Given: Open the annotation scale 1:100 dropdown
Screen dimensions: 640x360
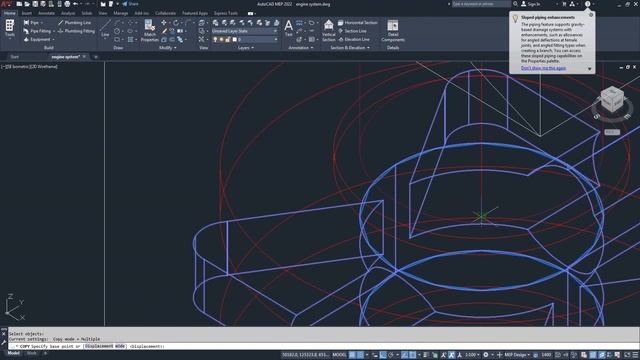Looking at the screenshot, I should point(472,355).
